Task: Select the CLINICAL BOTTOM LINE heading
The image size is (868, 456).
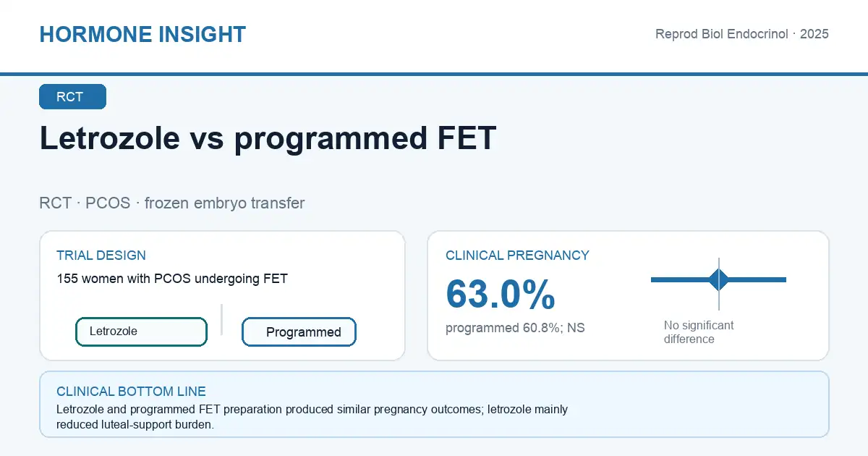Action: click(x=130, y=392)
